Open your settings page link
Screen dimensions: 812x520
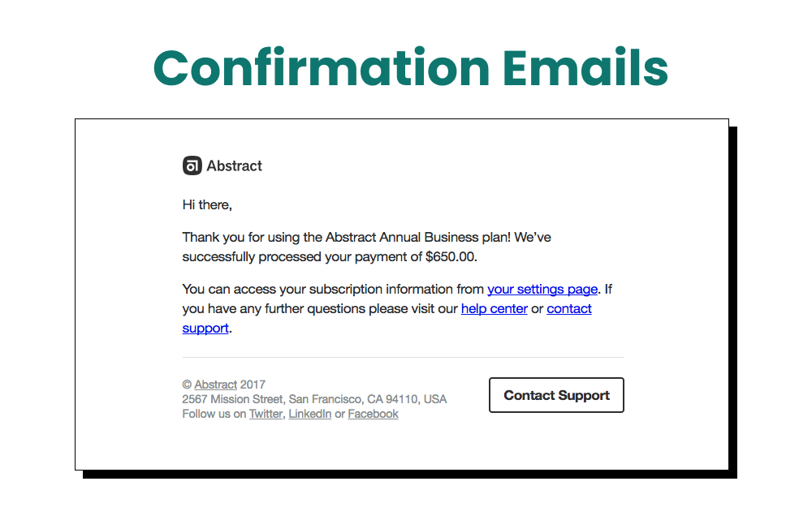[542, 289]
